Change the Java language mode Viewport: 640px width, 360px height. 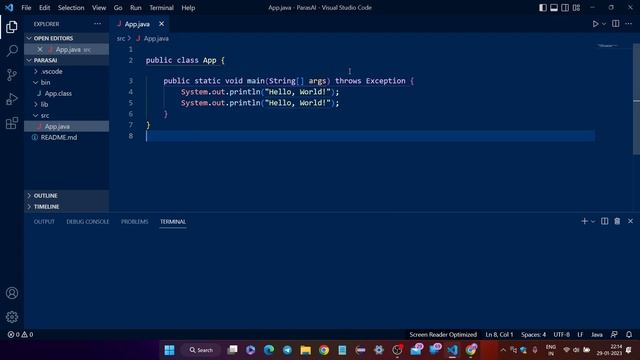coord(597,334)
